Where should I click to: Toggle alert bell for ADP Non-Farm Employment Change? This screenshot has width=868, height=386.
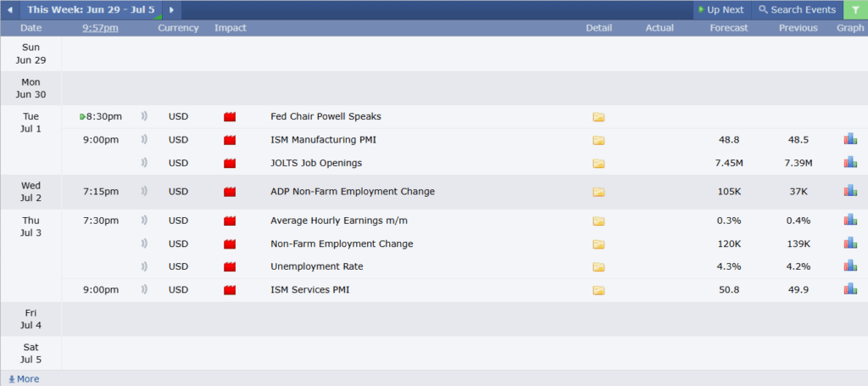[x=144, y=191]
